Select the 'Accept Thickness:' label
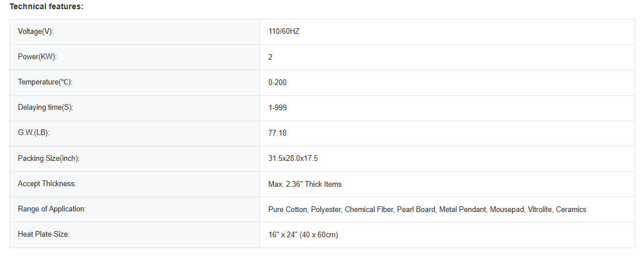 [x=47, y=184]
